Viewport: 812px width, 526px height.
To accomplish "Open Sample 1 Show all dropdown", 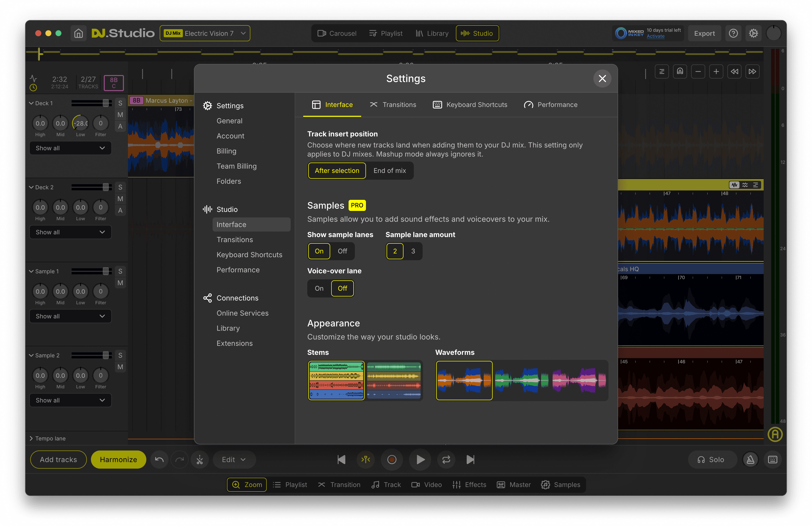I will (x=70, y=316).
